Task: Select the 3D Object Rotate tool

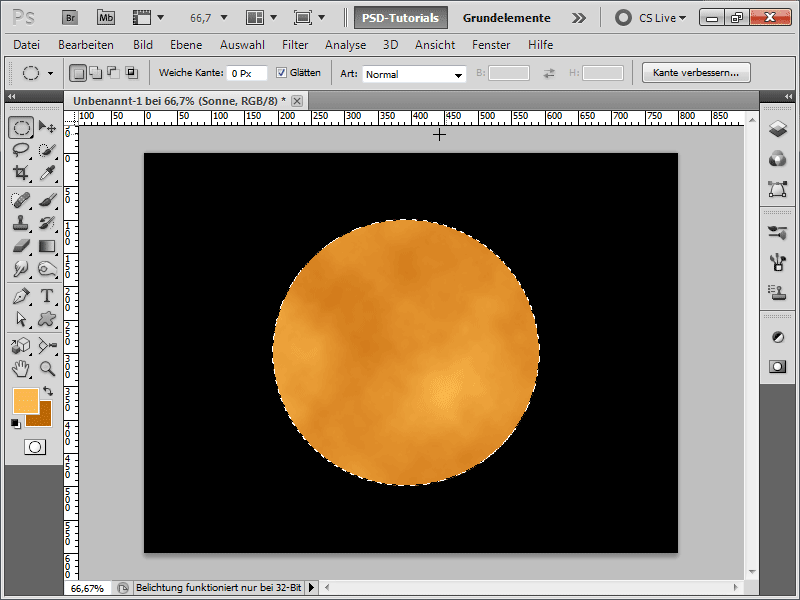Action: (x=21, y=345)
